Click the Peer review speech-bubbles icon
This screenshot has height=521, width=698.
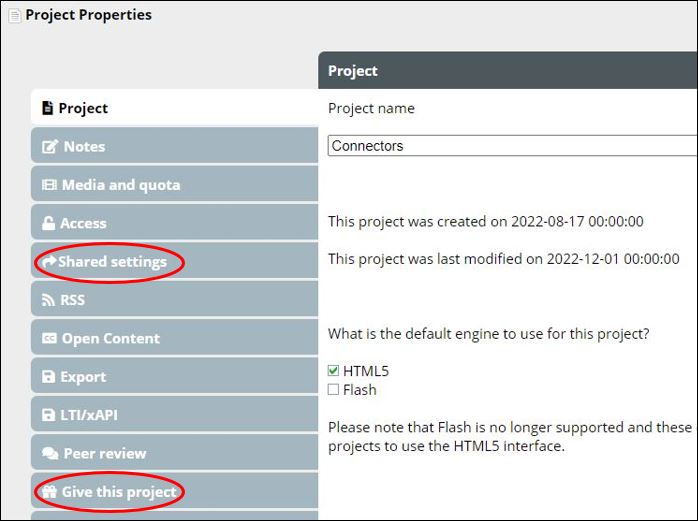click(50, 454)
